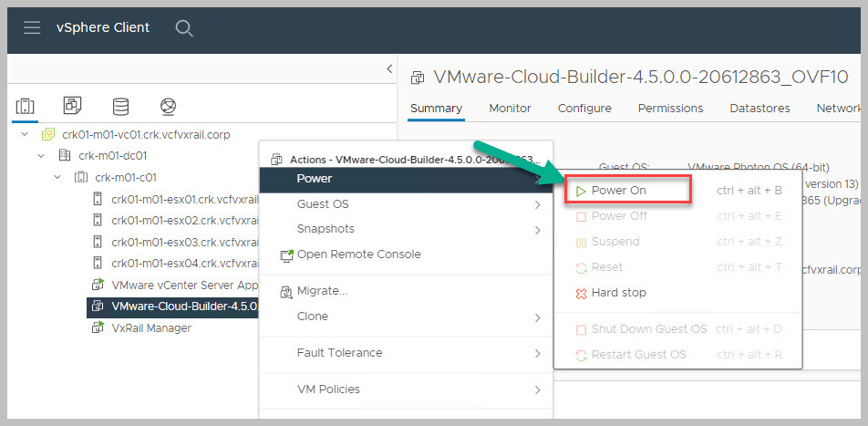Open the Datastores tab

click(x=759, y=109)
